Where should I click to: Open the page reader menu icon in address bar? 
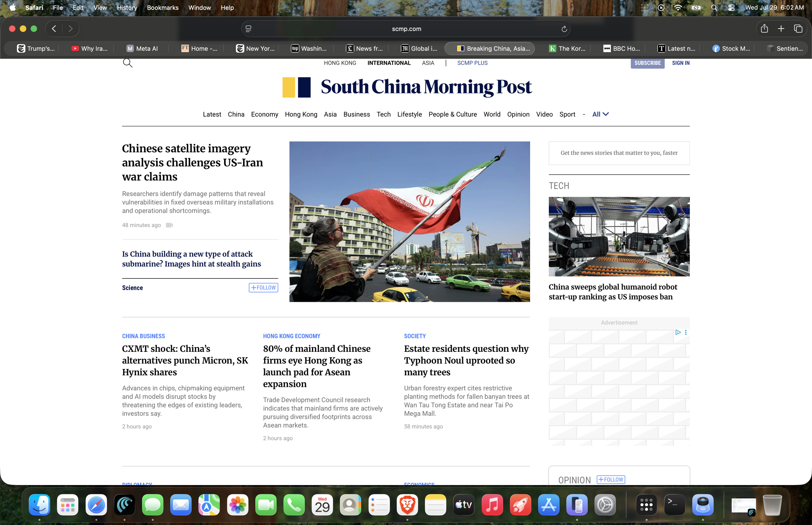click(248, 29)
